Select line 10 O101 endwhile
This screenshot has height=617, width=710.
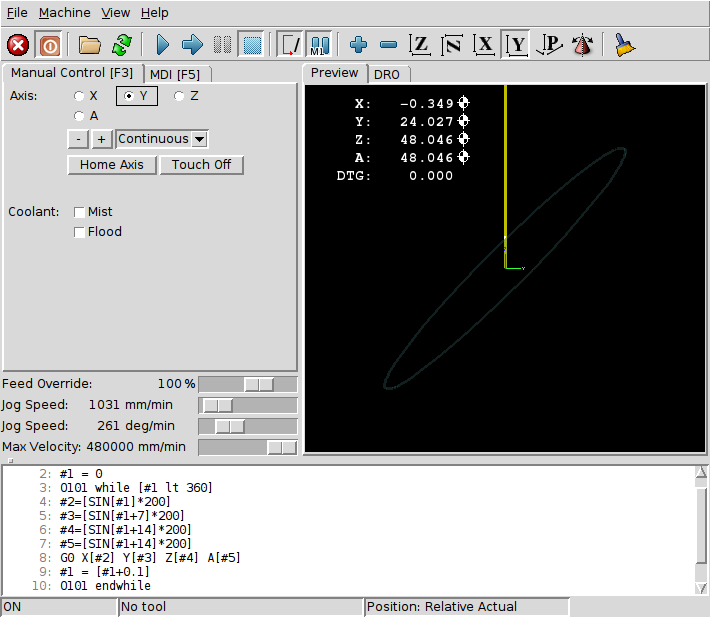pyautogui.click(x=105, y=586)
